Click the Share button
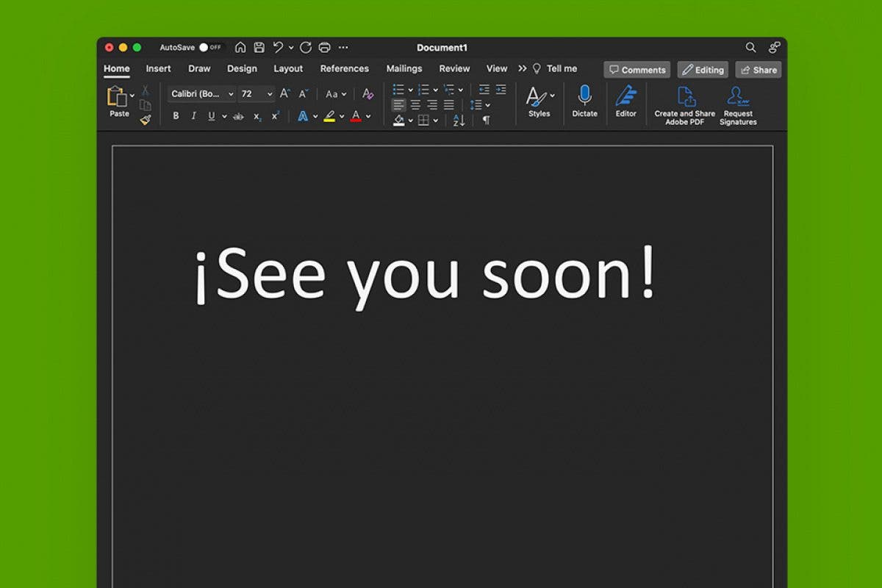This screenshot has width=882, height=588. pos(758,69)
